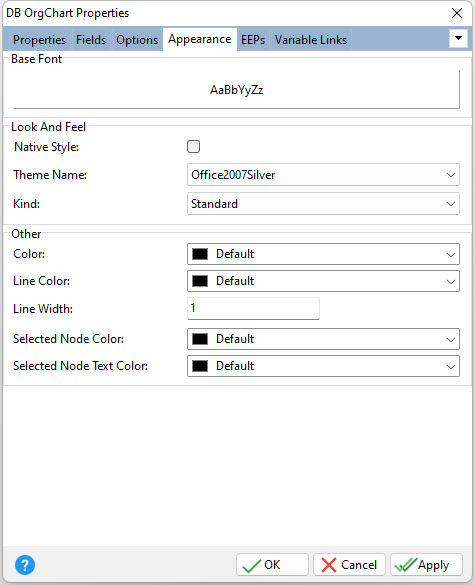Viewport: 475px width, 585px height.
Task: Open the Variable Links tab
Action: pos(311,40)
